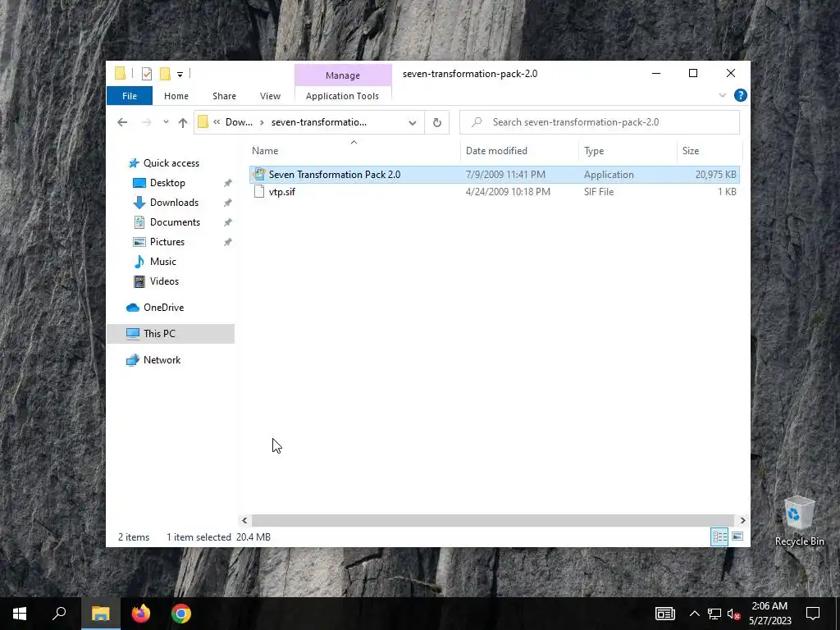Sort by the Size column header
840x630 pixels.
[x=691, y=151]
